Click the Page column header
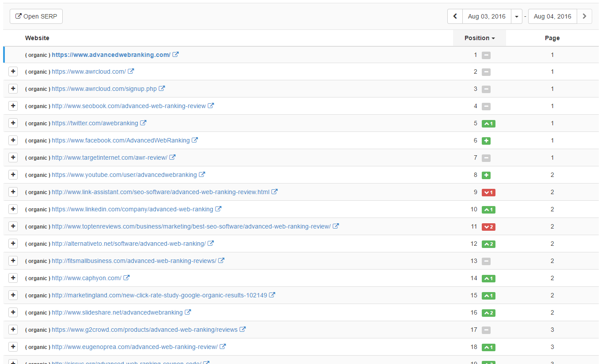The height and width of the screenshot is (364, 601). [x=552, y=38]
